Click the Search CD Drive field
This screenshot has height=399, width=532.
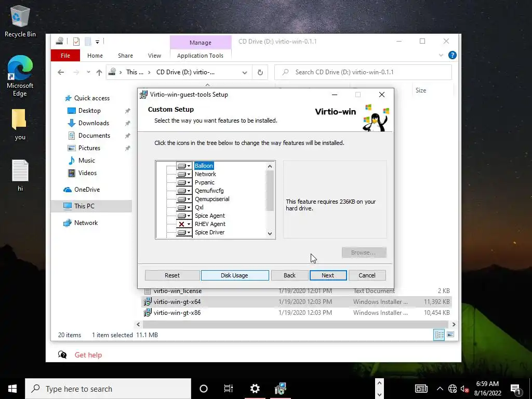pos(363,72)
